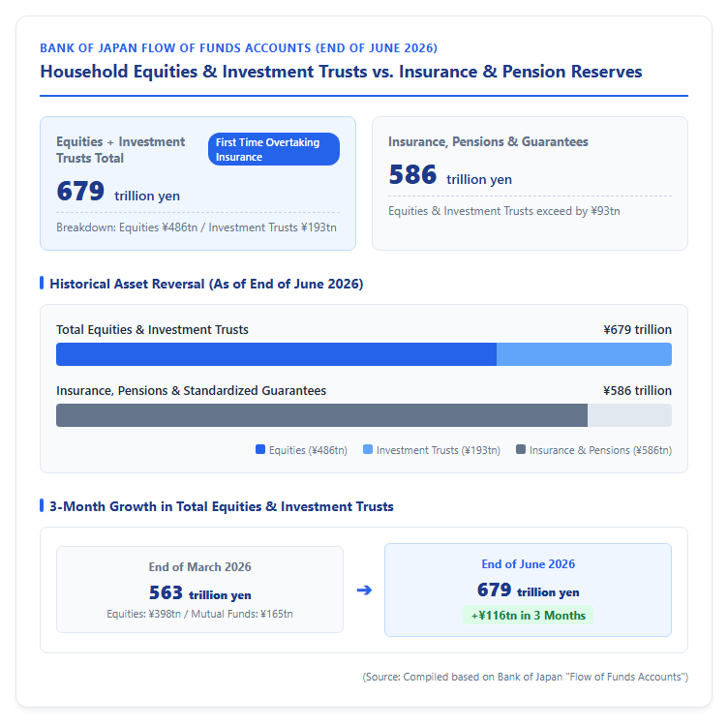Click the header 'BANK OF JAPAN FLOW OF FUNDS ACCOUNTS'
This screenshot has width=728, height=726.
point(239,48)
